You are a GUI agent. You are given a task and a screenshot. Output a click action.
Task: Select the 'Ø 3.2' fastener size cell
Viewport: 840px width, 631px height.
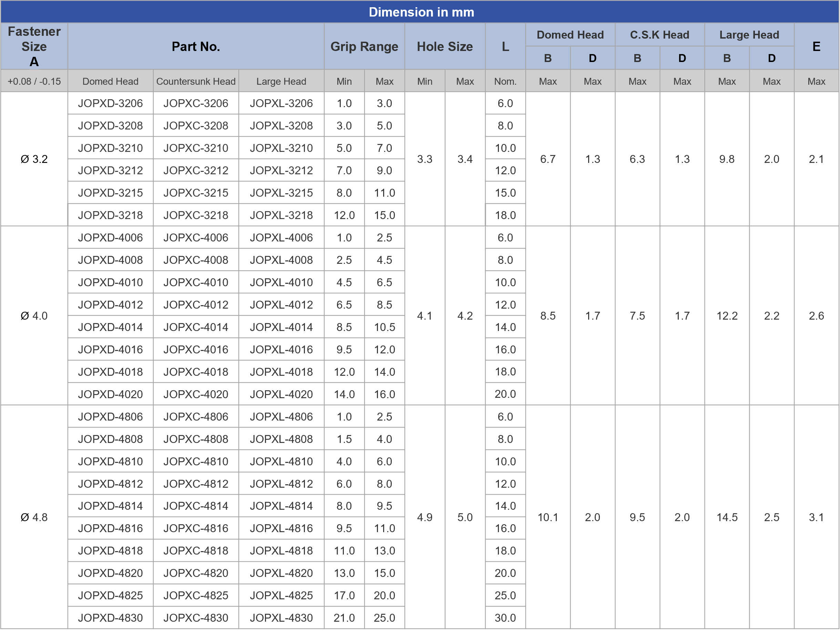(x=34, y=159)
